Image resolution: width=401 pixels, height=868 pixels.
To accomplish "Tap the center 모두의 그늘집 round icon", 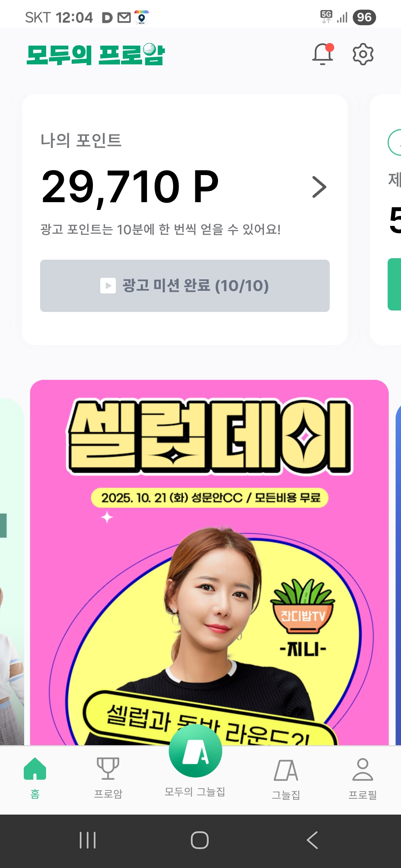I will [195, 751].
